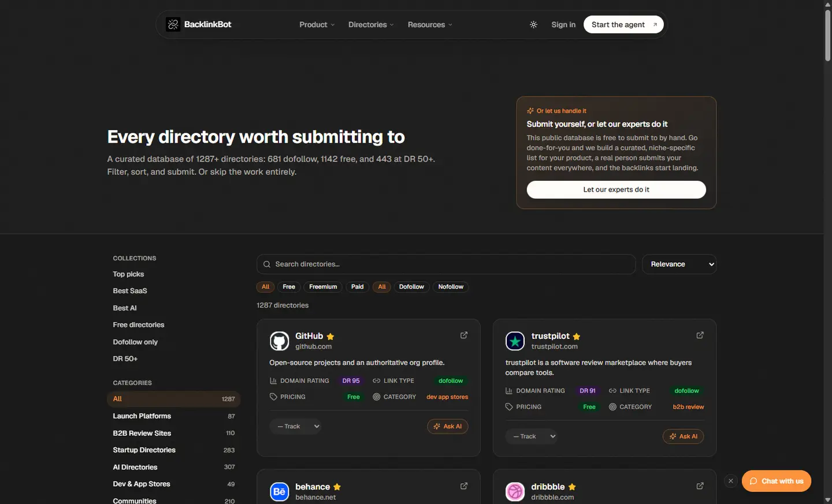
Task: Click Start the agent button
Action: click(623, 25)
